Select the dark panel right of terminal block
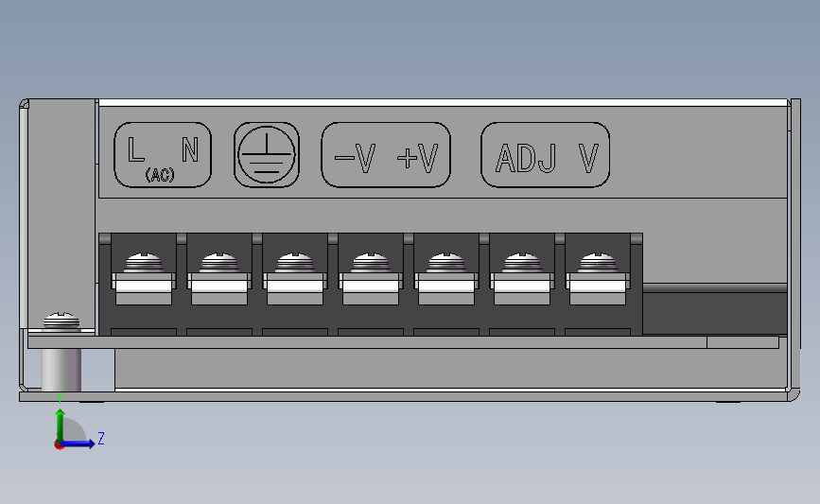 tap(715, 313)
